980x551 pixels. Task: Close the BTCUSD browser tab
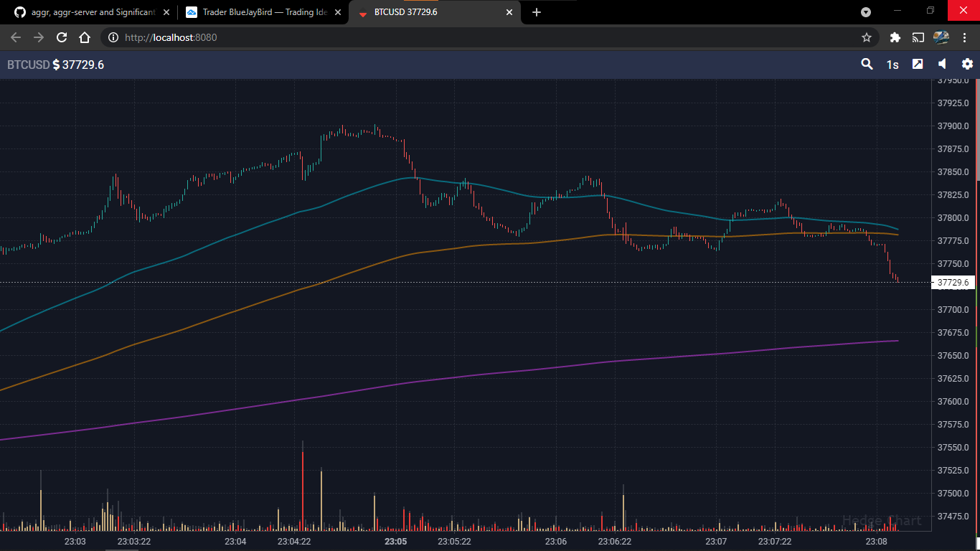[509, 12]
